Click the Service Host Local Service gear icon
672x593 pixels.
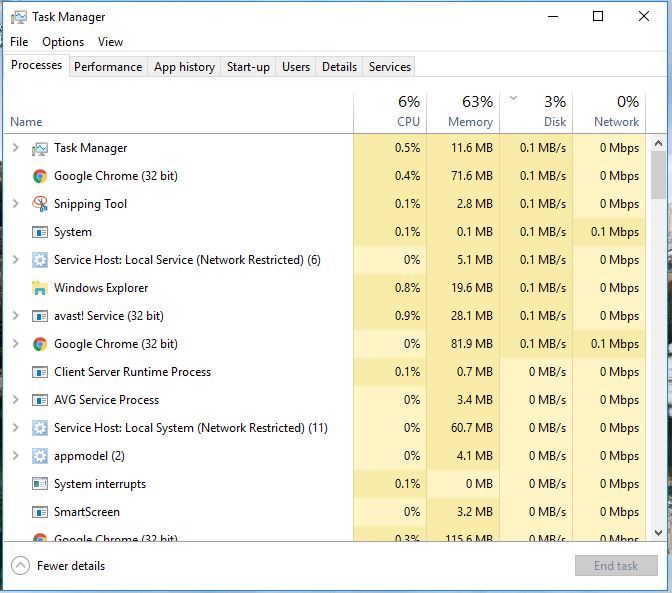click(x=40, y=260)
